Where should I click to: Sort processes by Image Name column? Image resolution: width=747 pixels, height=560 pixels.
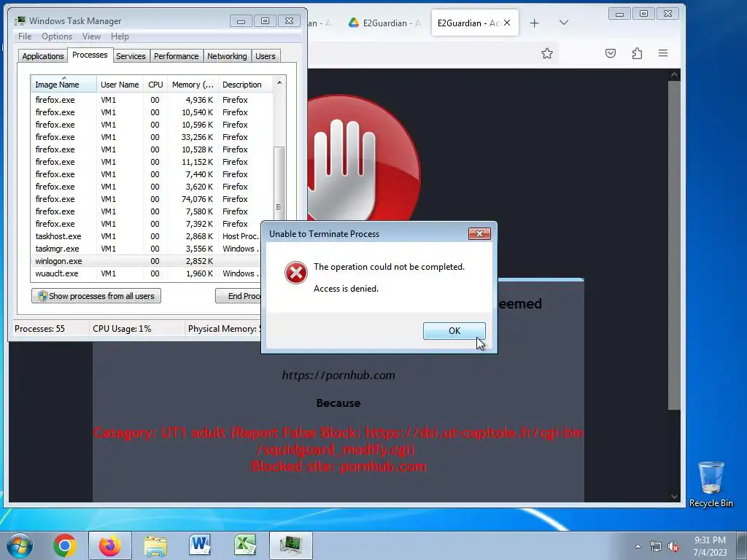pos(64,85)
